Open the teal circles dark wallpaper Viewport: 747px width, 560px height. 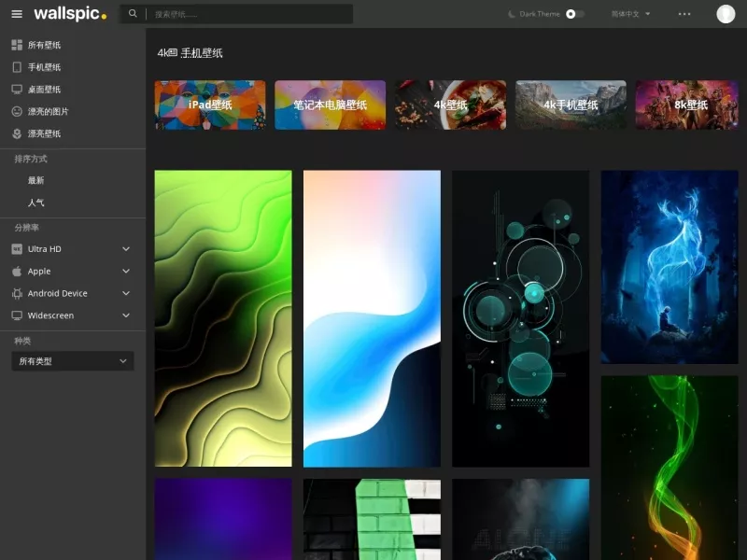521,318
